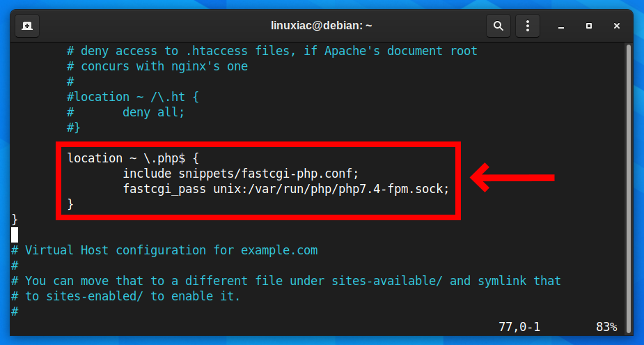The width and height of the screenshot is (644, 345).
Task: Click the "# concurs with nginx's one" comment
Action: point(157,66)
